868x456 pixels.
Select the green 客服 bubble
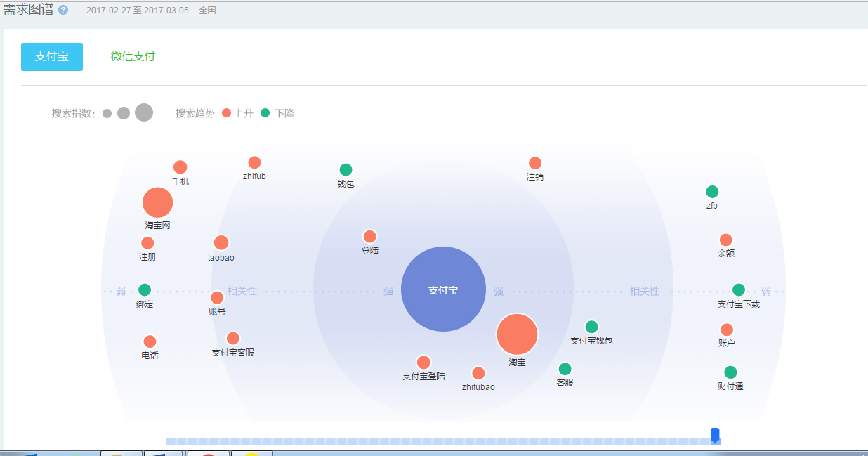pos(565,369)
